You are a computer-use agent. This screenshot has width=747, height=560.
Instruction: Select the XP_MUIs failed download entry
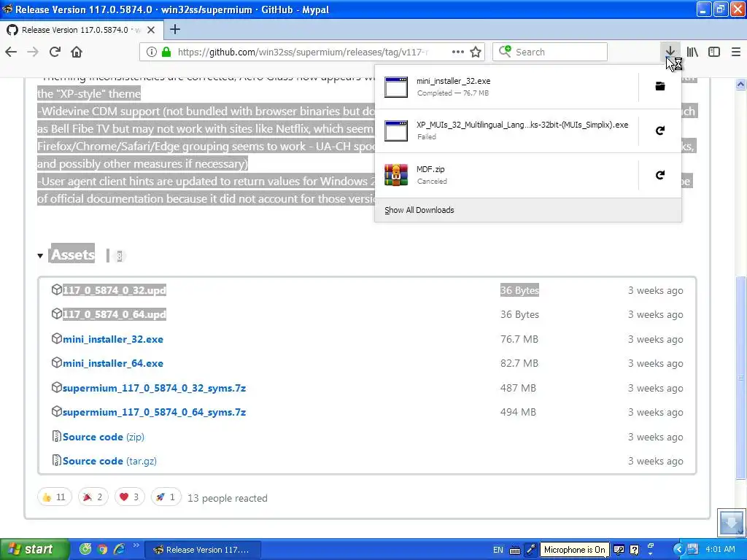(x=506, y=131)
